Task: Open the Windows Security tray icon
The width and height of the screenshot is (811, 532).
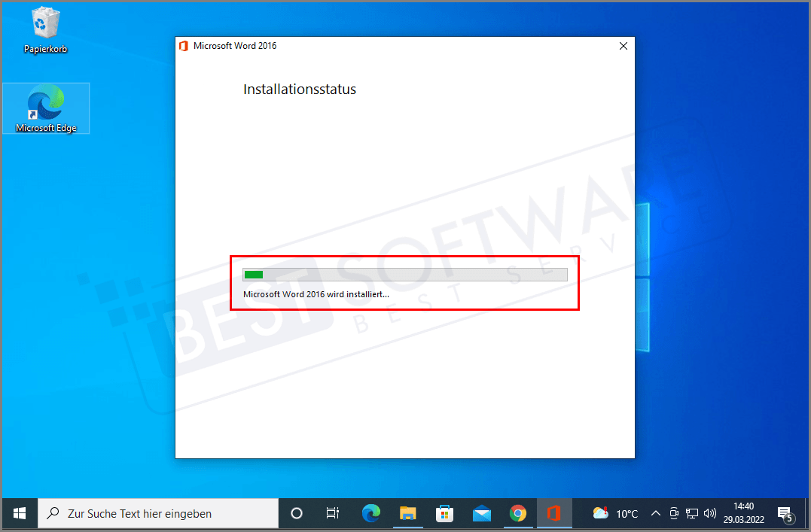Action: (x=673, y=513)
